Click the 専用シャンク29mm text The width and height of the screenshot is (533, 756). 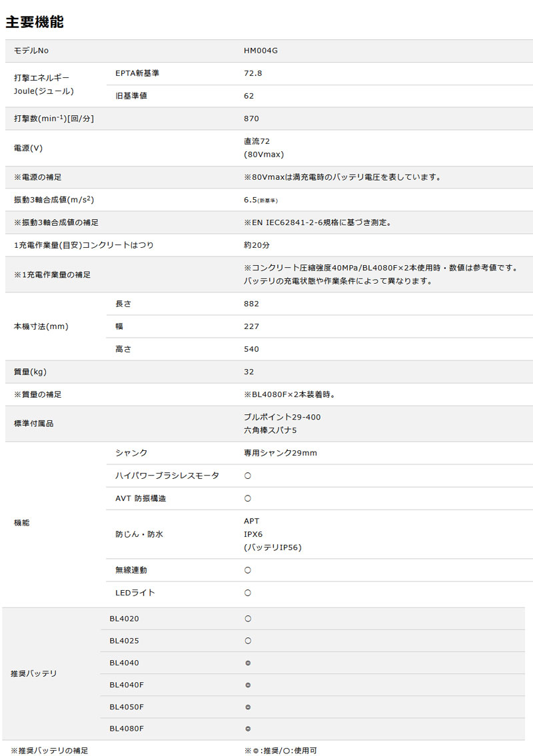coord(280,453)
